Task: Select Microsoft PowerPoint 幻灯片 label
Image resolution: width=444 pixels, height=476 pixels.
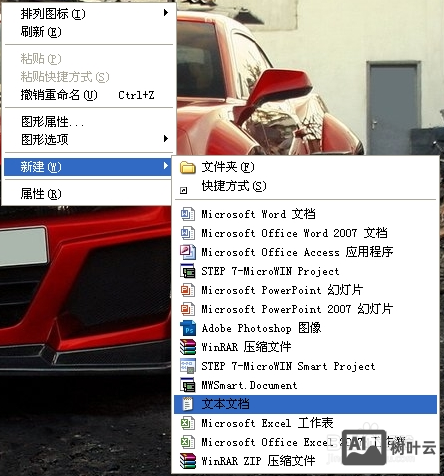Action: 282,290
